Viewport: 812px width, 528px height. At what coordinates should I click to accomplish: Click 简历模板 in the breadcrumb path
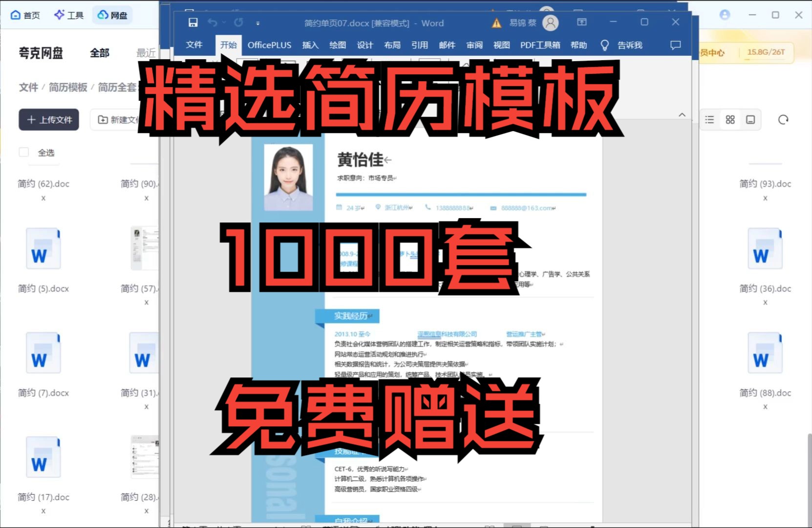coord(68,87)
